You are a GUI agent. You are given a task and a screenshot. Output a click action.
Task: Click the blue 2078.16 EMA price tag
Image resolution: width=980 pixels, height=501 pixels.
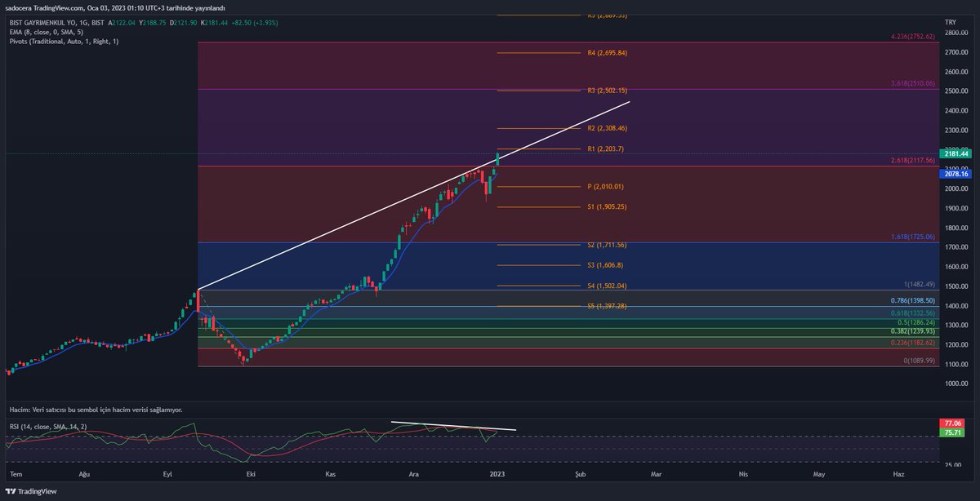(x=955, y=174)
